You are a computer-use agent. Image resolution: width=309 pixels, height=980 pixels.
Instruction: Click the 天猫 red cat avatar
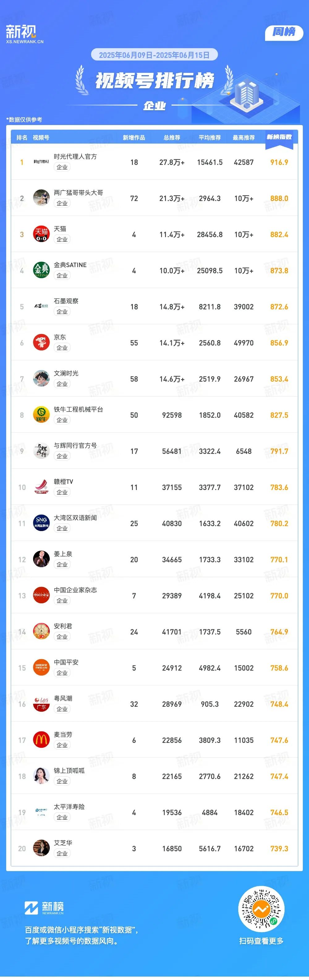(41, 234)
